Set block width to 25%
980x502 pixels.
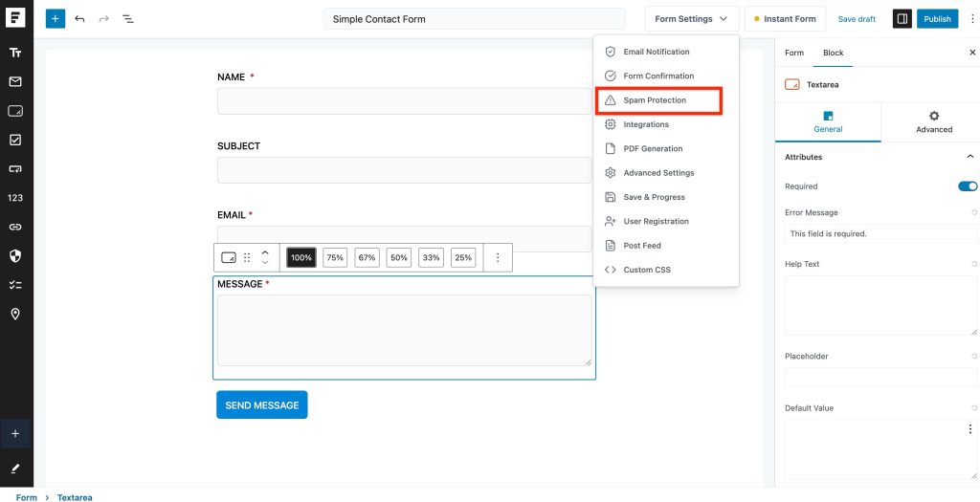click(462, 257)
